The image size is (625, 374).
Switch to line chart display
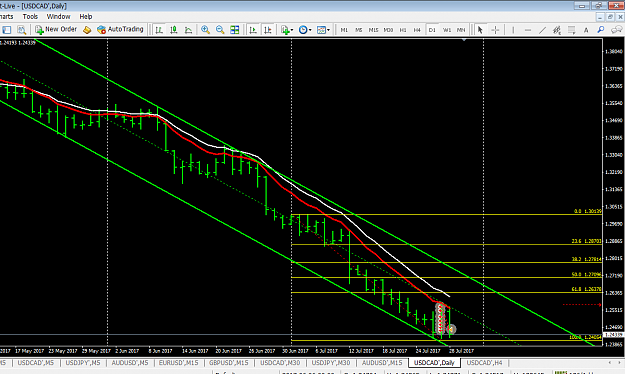[x=188, y=30]
